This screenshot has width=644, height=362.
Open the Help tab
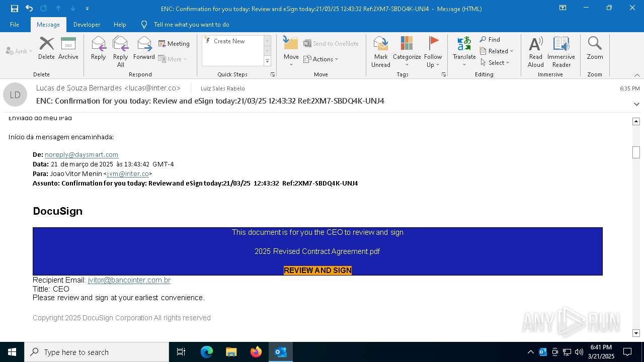coord(120,25)
